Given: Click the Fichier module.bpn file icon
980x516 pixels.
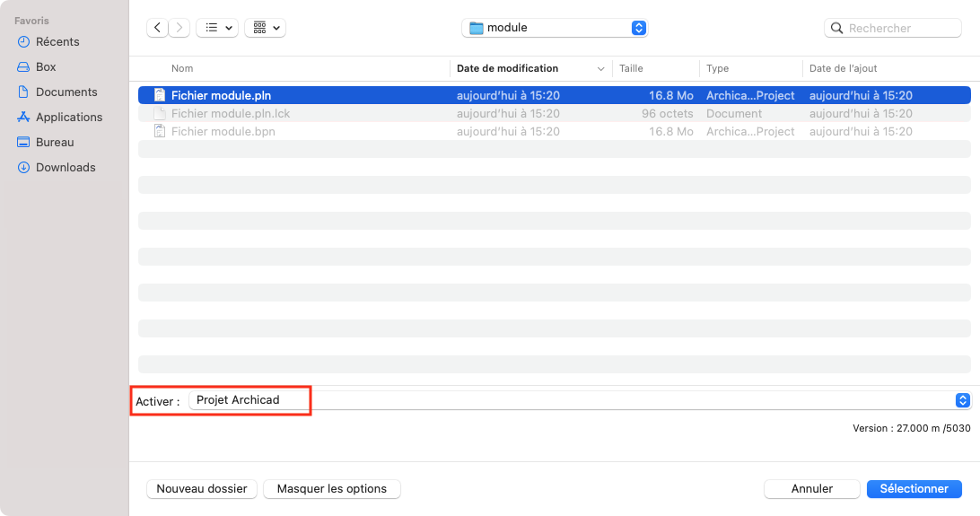Looking at the screenshot, I should pyautogui.click(x=160, y=131).
